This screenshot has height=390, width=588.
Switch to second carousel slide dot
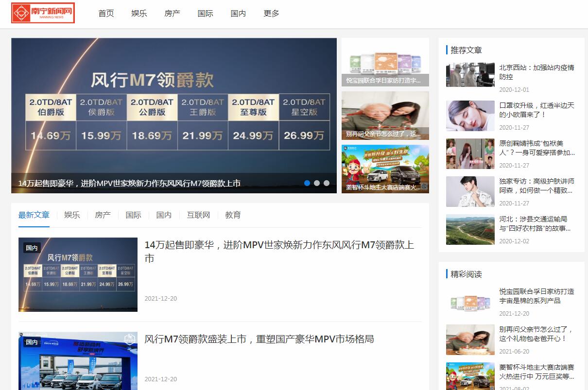(317, 183)
